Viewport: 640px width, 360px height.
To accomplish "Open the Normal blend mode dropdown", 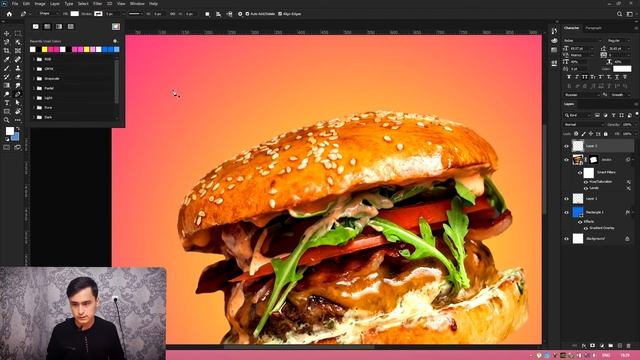I will [584, 124].
